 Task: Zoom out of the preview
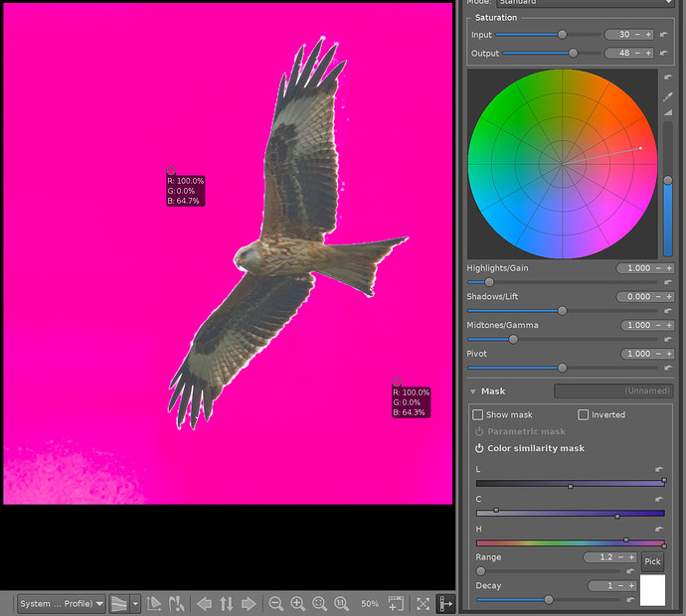point(275,604)
